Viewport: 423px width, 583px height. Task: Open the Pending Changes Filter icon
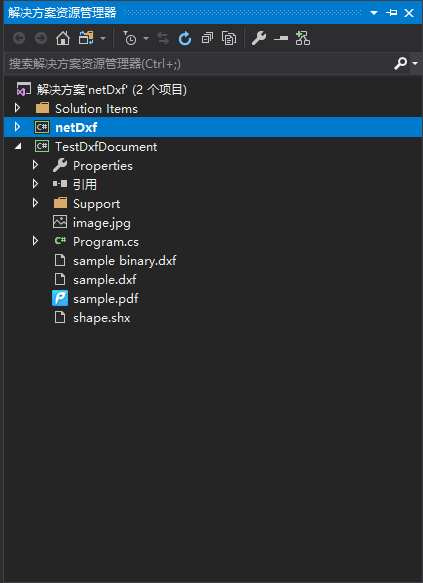[129, 38]
